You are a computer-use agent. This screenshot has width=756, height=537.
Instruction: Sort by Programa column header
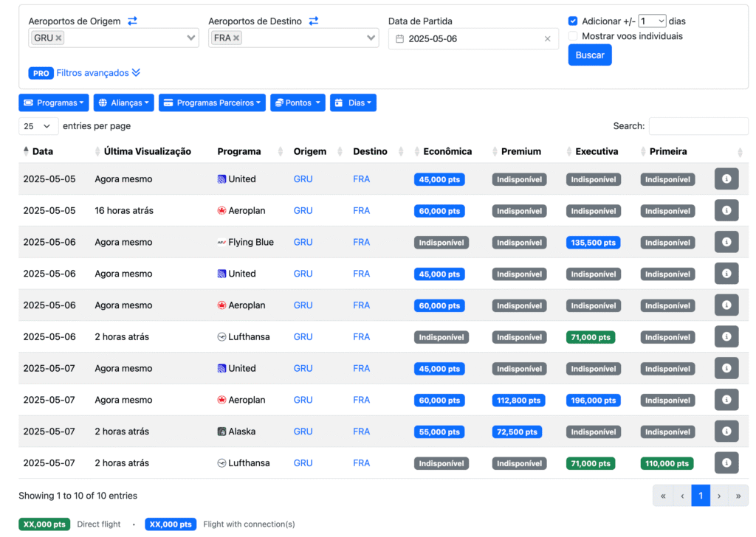(x=239, y=151)
